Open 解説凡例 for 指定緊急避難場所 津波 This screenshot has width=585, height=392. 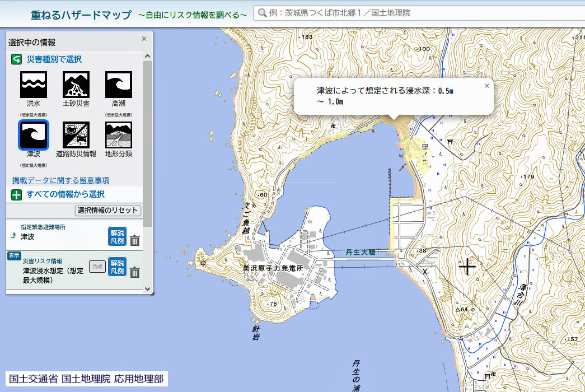coord(117,236)
